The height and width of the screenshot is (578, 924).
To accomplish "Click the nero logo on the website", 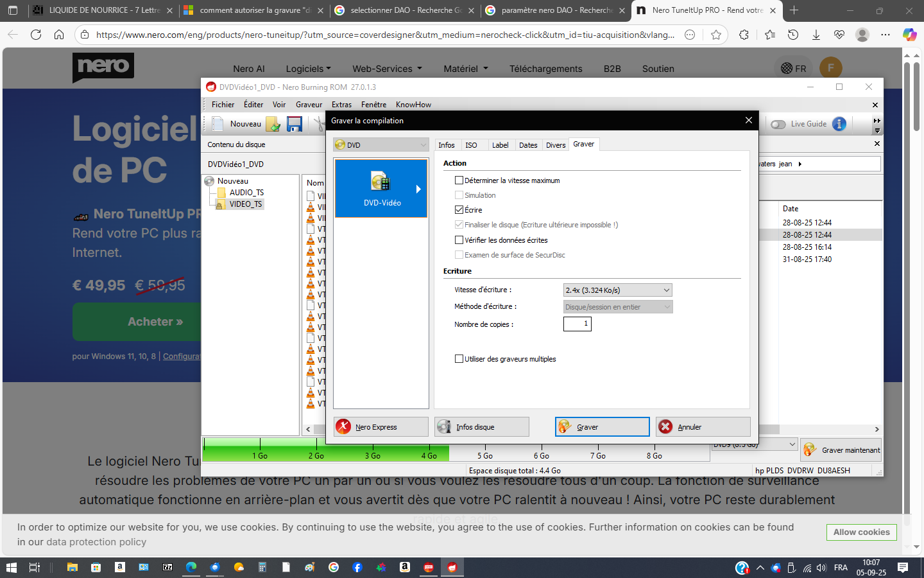I will click(x=103, y=67).
